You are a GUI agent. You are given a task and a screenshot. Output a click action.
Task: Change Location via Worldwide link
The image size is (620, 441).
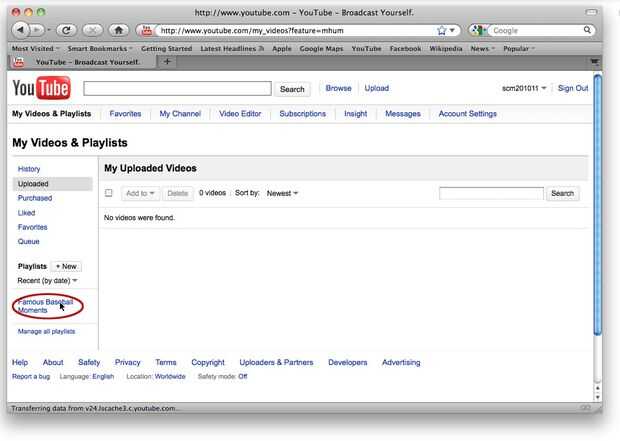coord(170,377)
